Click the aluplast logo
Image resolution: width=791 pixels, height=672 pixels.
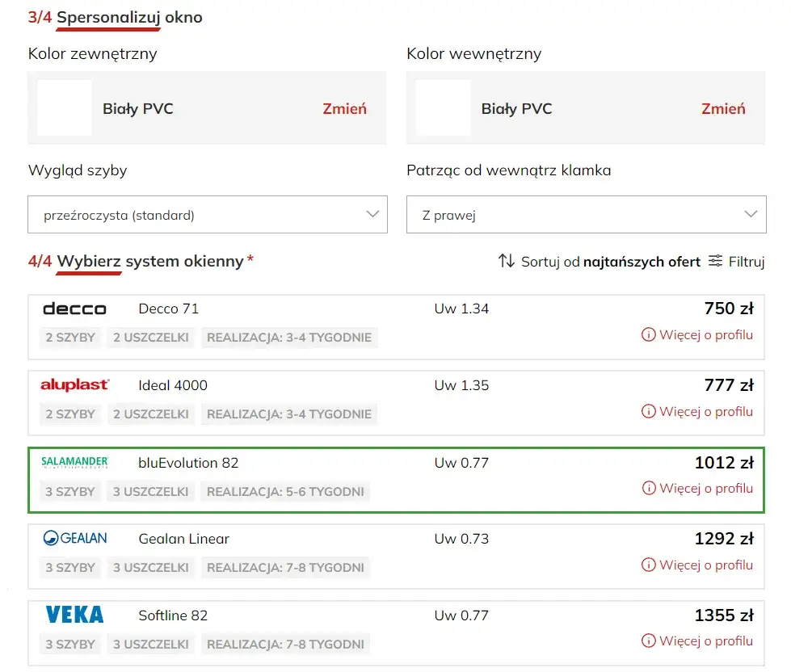point(74,385)
